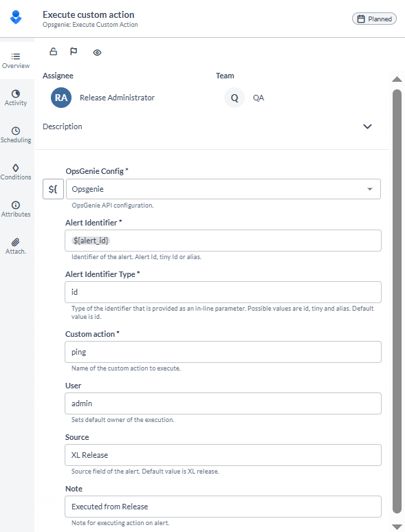Click the Custom action input field

coord(223,352)
